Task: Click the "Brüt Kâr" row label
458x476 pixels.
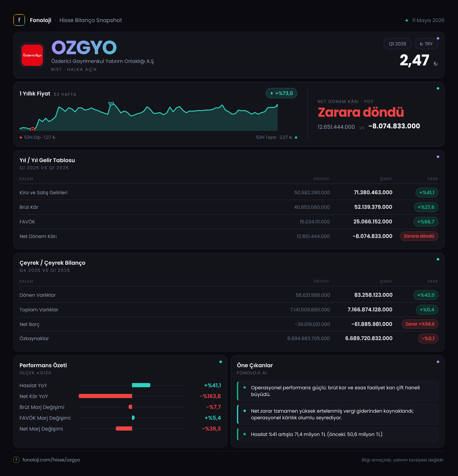Action: (x=29, y=207)
